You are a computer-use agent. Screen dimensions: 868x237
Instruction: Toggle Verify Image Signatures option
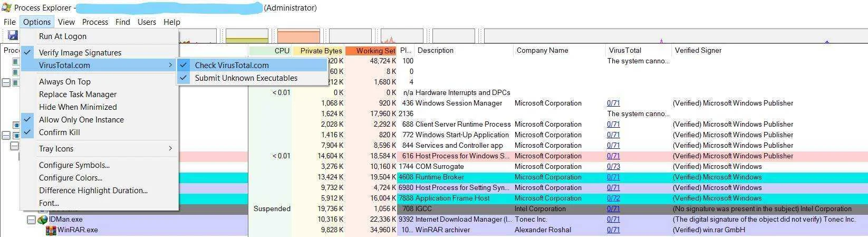pos(100,52)
